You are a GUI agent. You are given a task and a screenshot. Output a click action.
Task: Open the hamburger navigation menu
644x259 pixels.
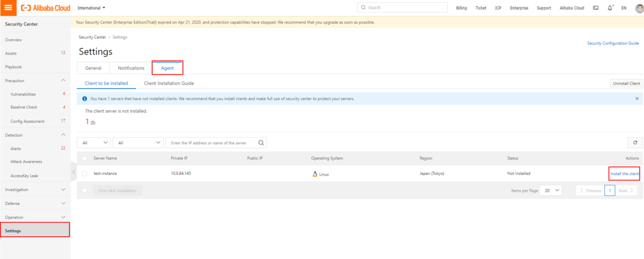pyautogui.click(x=8, y=8)
